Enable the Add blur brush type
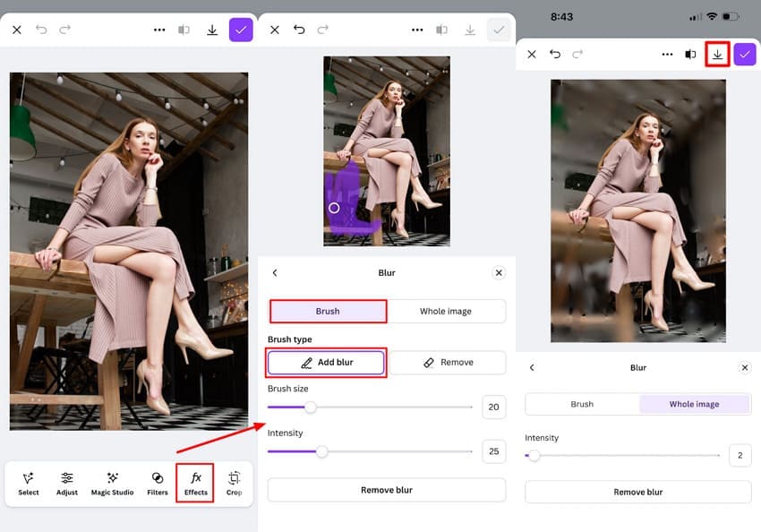The height and width of the screenshot is (532, 761). (326, 362)
